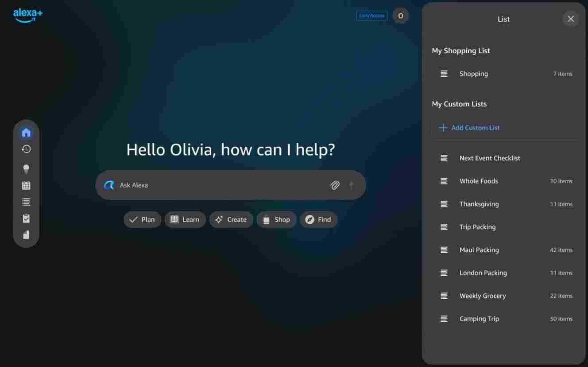The image size is (588, 367).
Task: Close the List panel
Action: 571,19
